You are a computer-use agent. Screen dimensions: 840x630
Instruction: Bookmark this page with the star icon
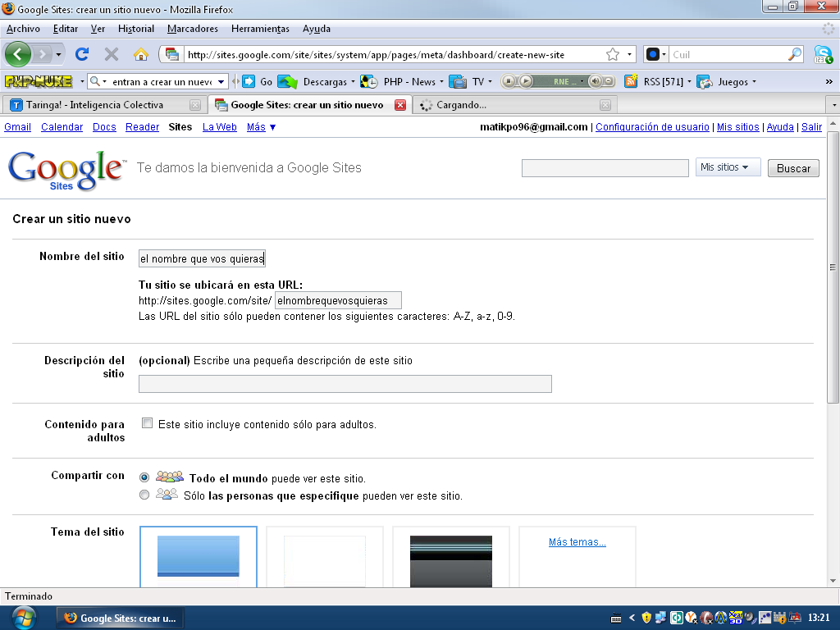pyautogui.click(x=612, y=54)
